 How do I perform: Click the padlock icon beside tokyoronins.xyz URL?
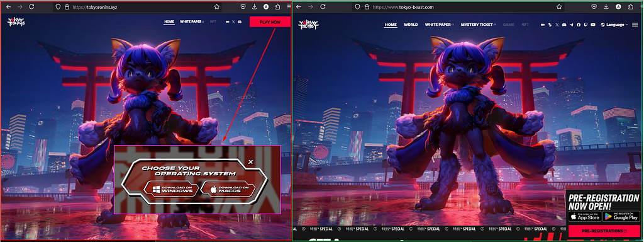point(66,7)
